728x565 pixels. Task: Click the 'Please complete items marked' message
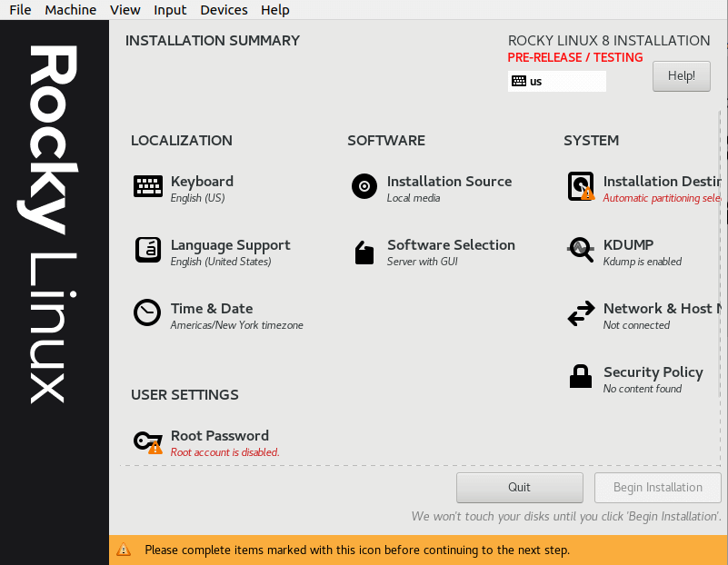coord(357,550)
